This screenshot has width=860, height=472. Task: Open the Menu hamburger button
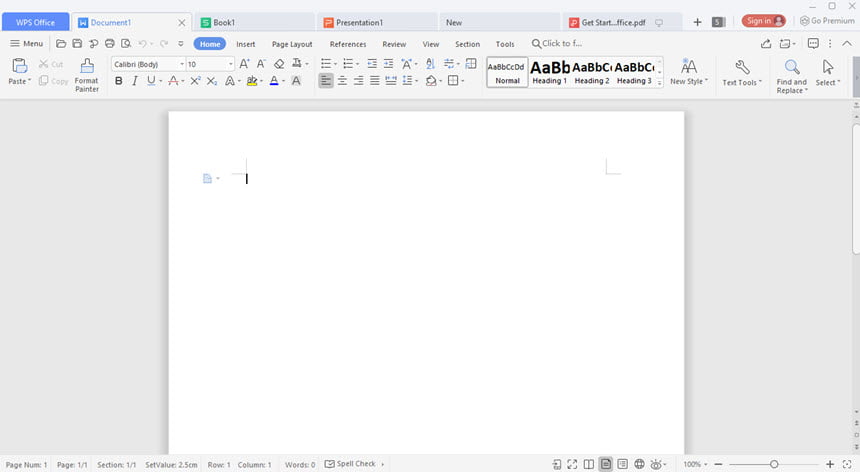26,43
